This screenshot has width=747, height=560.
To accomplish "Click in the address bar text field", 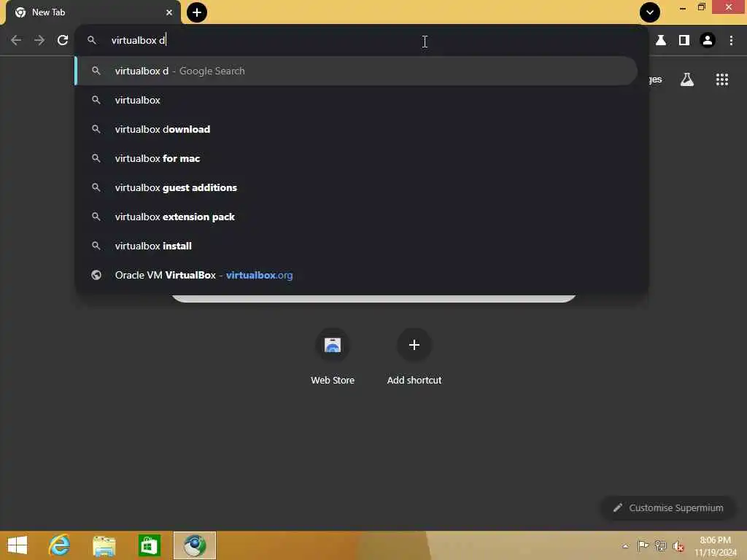I will pos(362,41).
